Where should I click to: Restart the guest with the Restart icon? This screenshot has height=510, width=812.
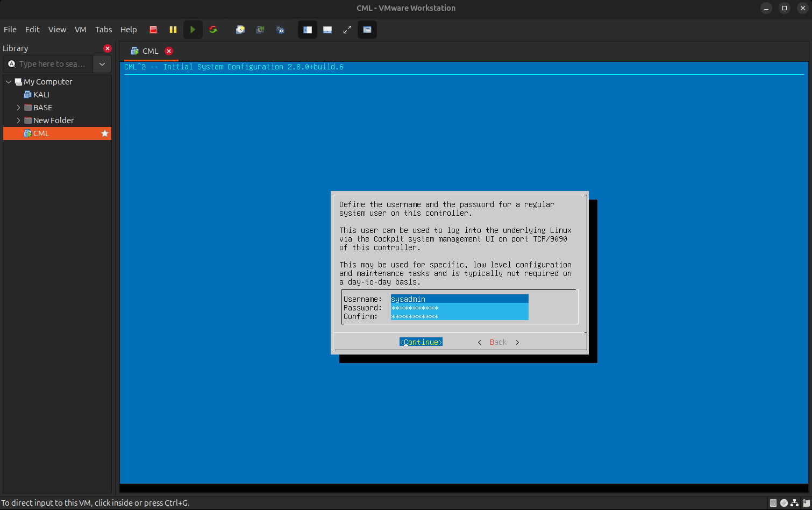pyautogui.click(x=213, y=30)
